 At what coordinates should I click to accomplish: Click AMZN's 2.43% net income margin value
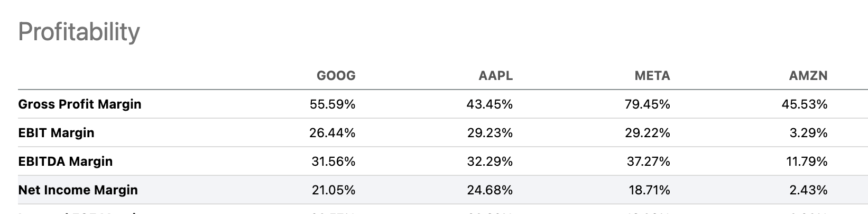(808, 190)
